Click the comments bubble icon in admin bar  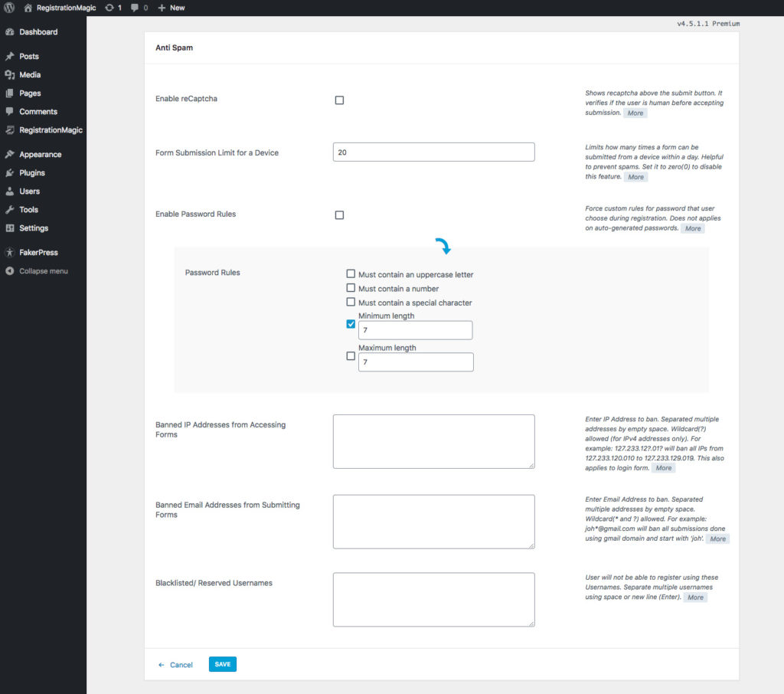pyautogui.click(x=136, y=8)
